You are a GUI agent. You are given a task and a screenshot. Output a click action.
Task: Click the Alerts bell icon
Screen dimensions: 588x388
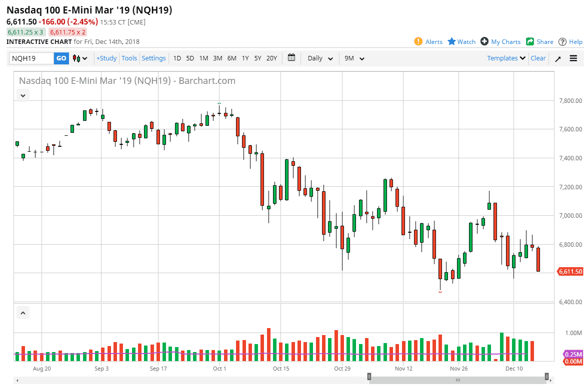419,41
